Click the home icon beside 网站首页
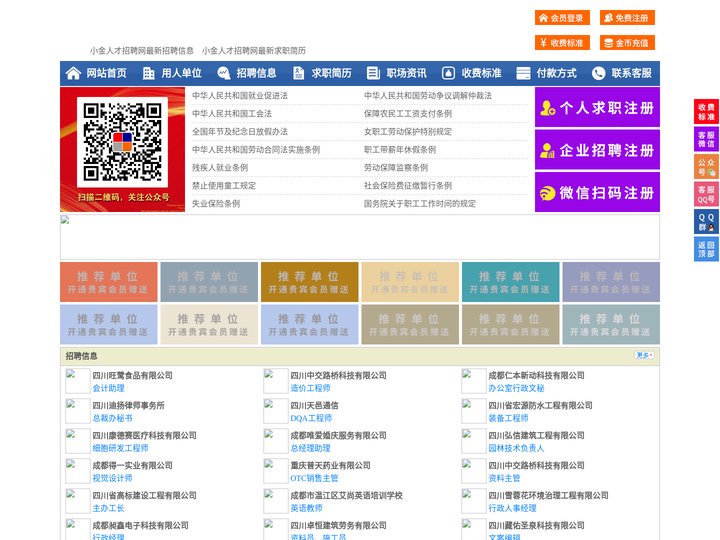The height and width of the screenshot is (540, 720). pos(73,73)
